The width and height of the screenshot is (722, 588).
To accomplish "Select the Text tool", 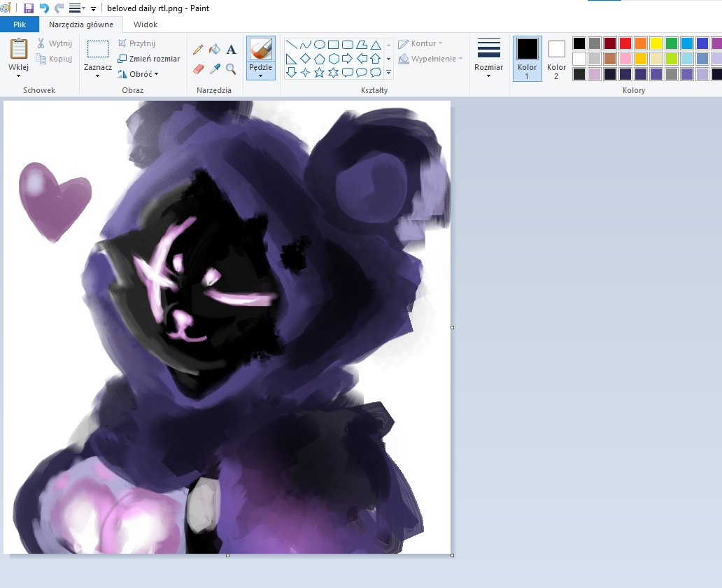I will pyautogui.click(x=231, y=49).
